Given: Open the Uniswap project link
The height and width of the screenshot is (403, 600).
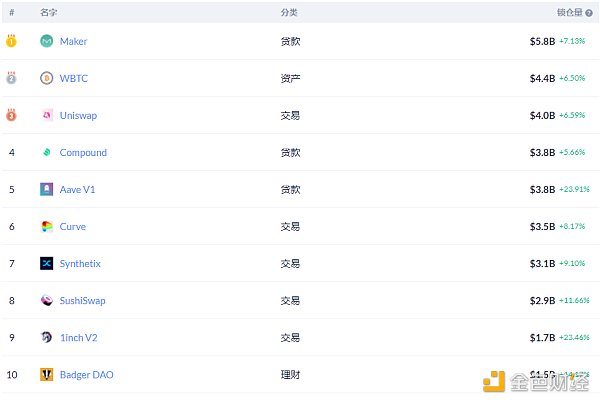Looking at the screenshot, I should pos(78,115).
